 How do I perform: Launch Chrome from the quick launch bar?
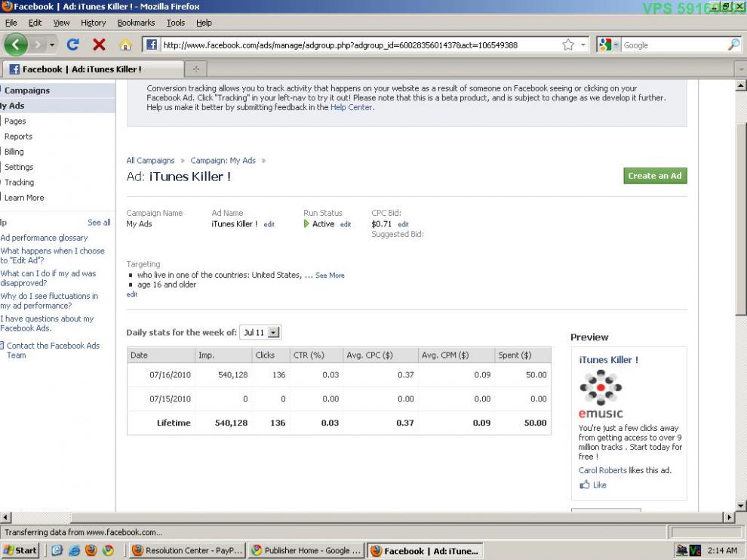pyautogui.click(x=108, y=550)
